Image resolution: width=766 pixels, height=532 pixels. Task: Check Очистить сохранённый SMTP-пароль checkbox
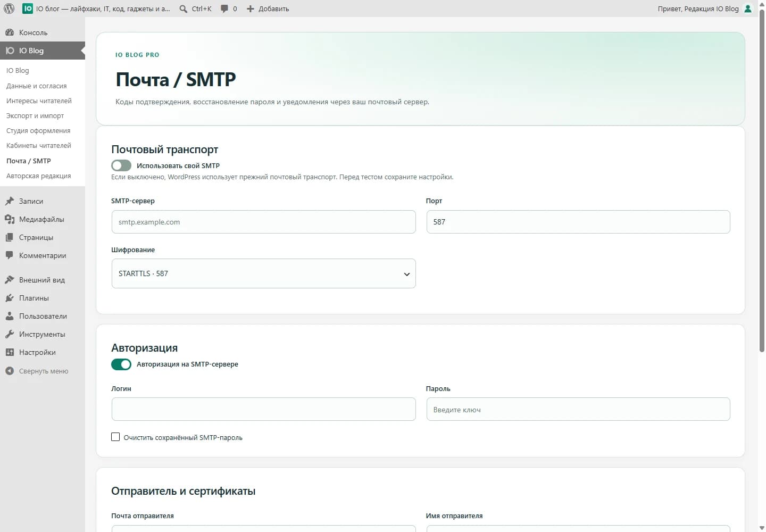point(115,437)
